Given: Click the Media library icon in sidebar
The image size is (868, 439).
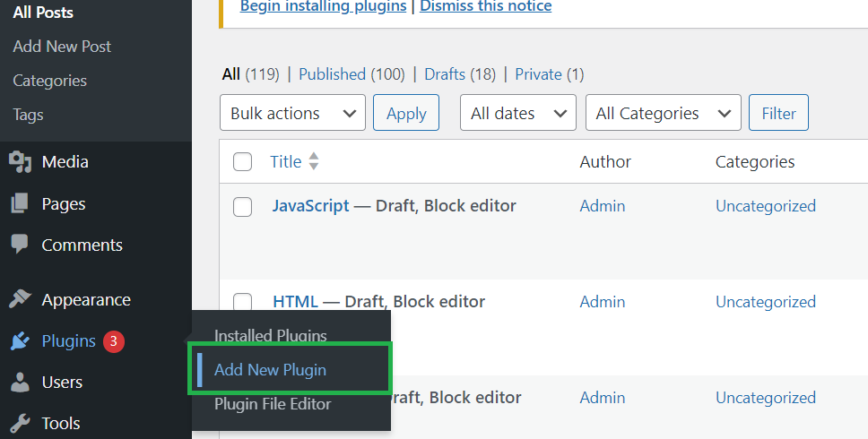Looking at the screenshot, I should pyautogui.click(x=20, y=162).
